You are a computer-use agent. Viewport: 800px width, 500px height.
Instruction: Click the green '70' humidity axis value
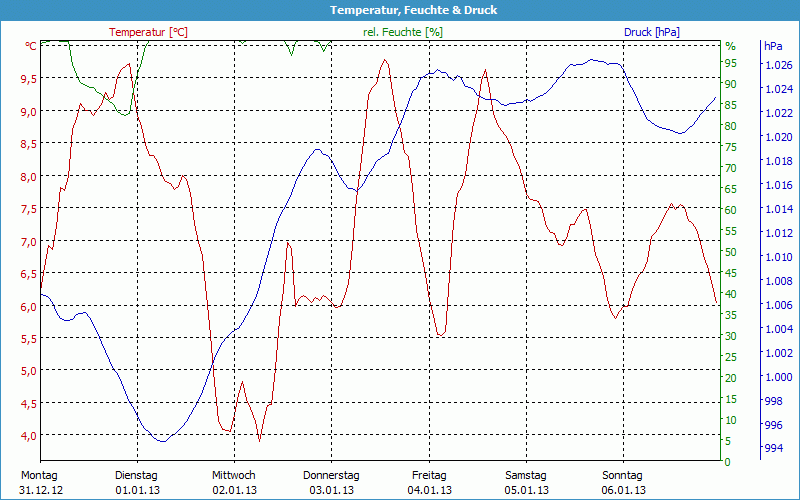click(x=731, y=168)
